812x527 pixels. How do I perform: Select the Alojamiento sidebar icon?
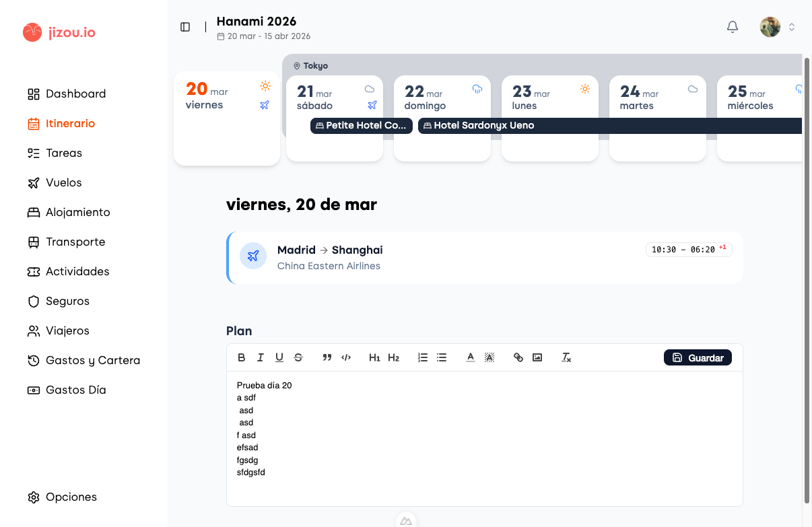click(x=32, y=212)
